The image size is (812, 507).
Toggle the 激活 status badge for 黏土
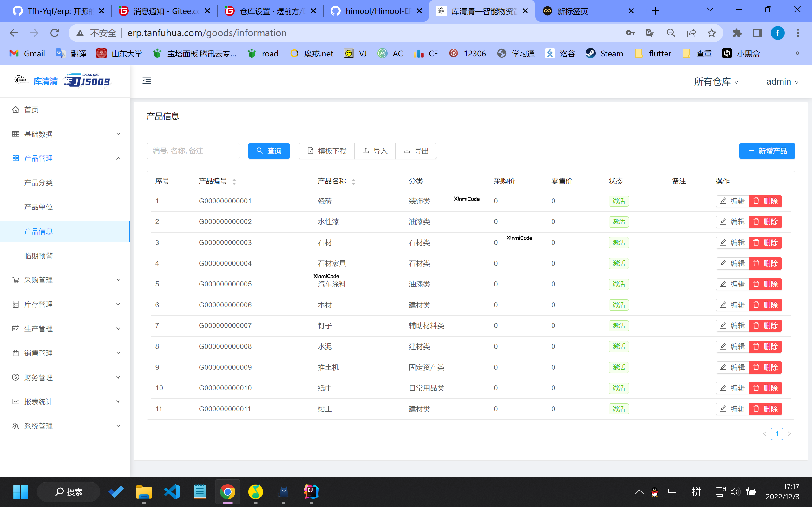click(x=619, y=409)
